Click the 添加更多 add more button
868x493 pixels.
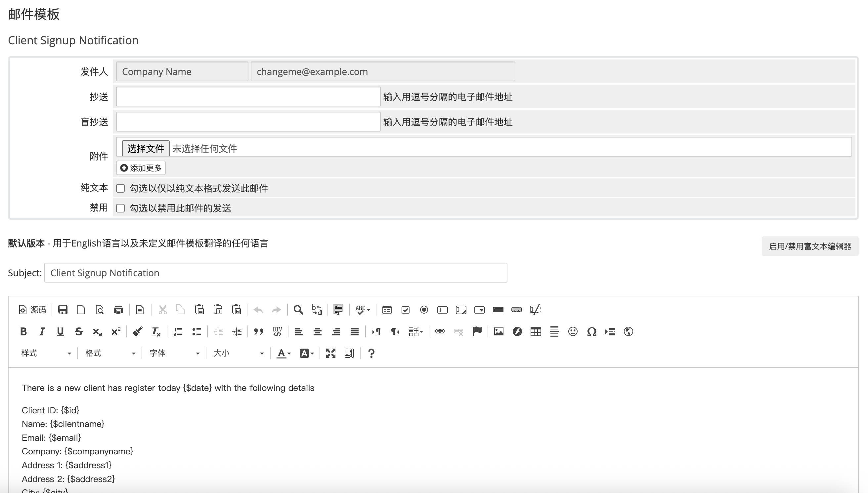141,168
